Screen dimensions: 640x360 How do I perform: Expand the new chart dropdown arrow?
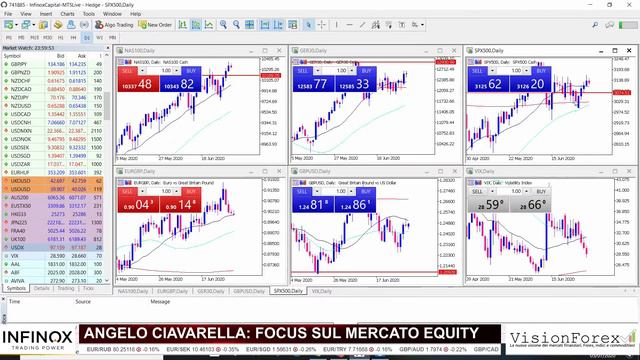pos(16,25)
